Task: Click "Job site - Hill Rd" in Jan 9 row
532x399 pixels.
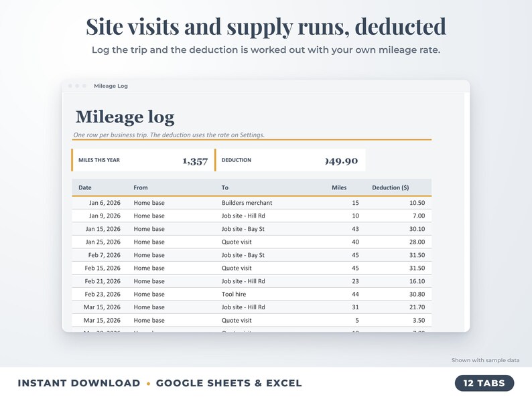Action: 243,216
